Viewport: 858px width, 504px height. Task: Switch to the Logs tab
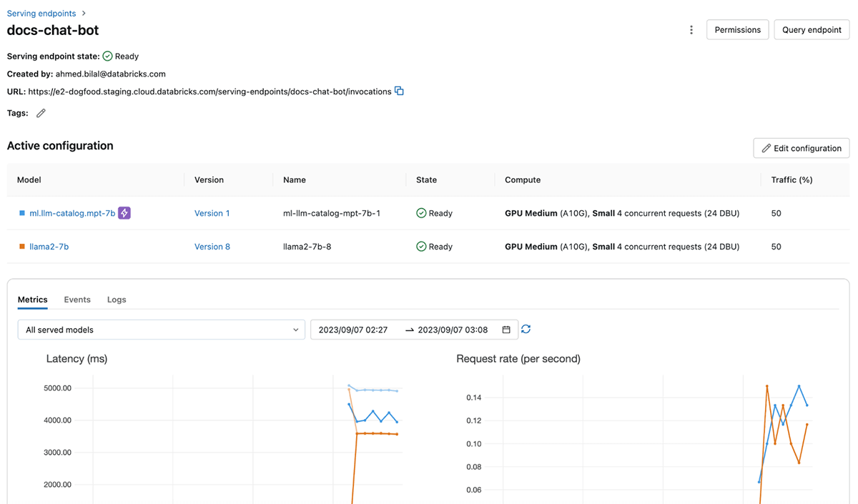click(117, 300)
